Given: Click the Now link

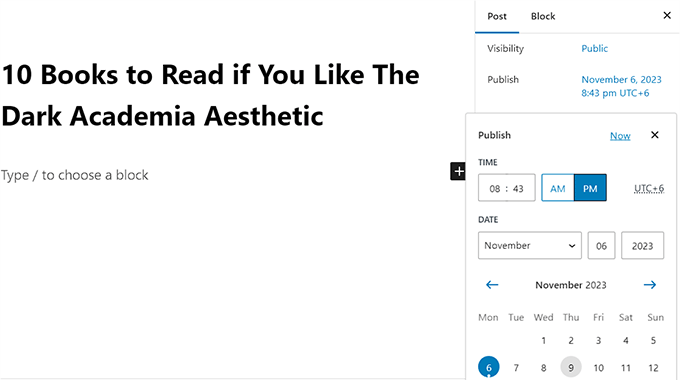Looking at the screenshot, I should (620, 136).
